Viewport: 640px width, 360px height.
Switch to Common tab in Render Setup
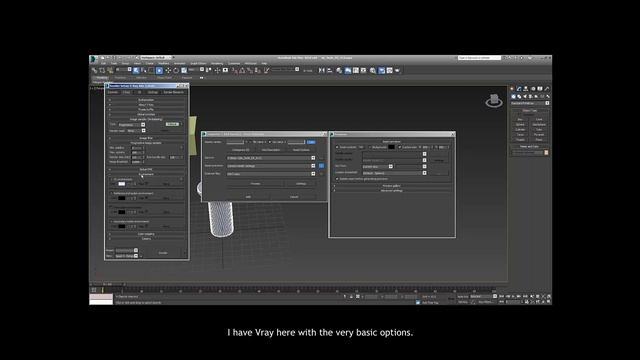pyautogui.click(x=113, y=92)
